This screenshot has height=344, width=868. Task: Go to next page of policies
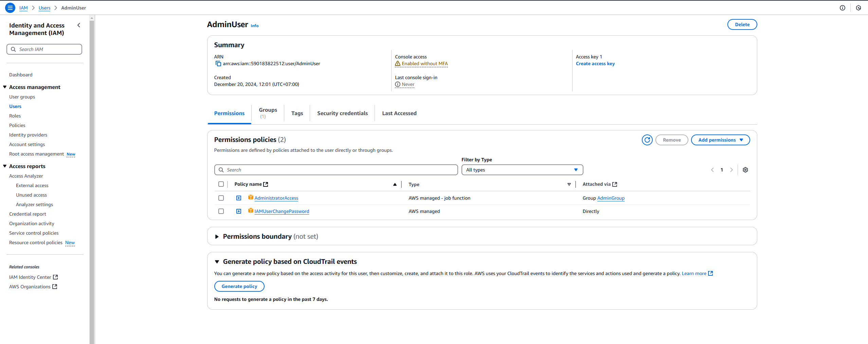[x=731, y=170]
